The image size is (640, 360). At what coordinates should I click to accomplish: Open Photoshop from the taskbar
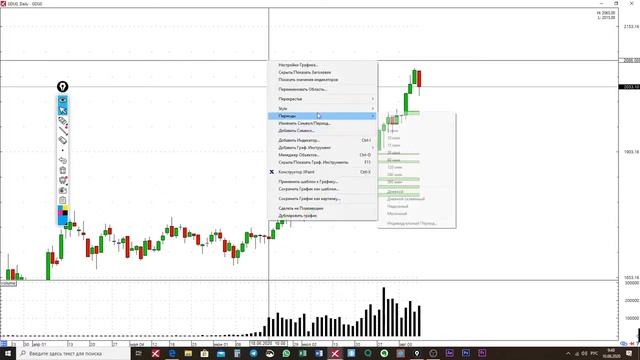click(466, 353)
